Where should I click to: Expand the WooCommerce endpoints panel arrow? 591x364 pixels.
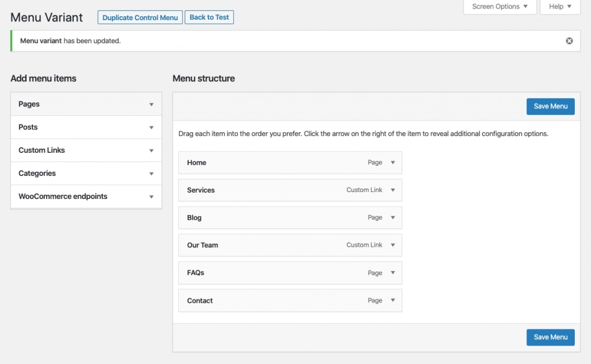pos(151,197)
